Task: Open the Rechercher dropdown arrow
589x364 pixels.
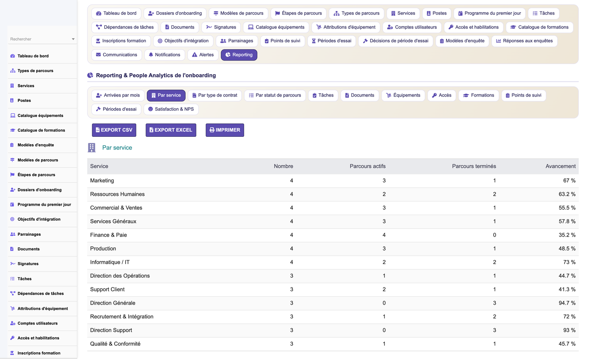Action: tap(73, 39)
